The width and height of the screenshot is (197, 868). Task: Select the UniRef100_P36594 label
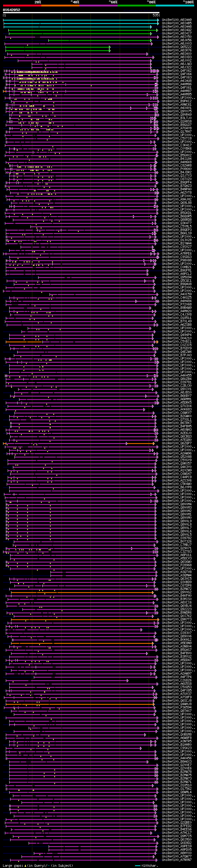(177, 707)
